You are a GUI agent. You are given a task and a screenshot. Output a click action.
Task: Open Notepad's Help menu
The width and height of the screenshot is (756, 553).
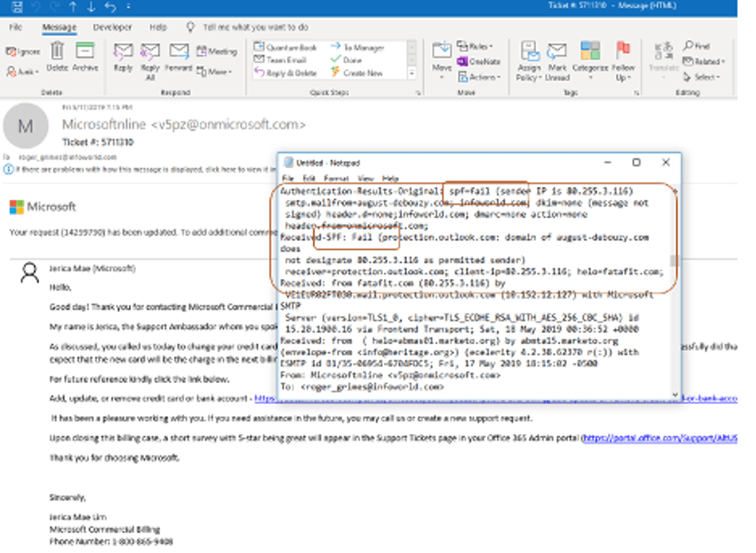pyautogui.click(x=390, y=178)
